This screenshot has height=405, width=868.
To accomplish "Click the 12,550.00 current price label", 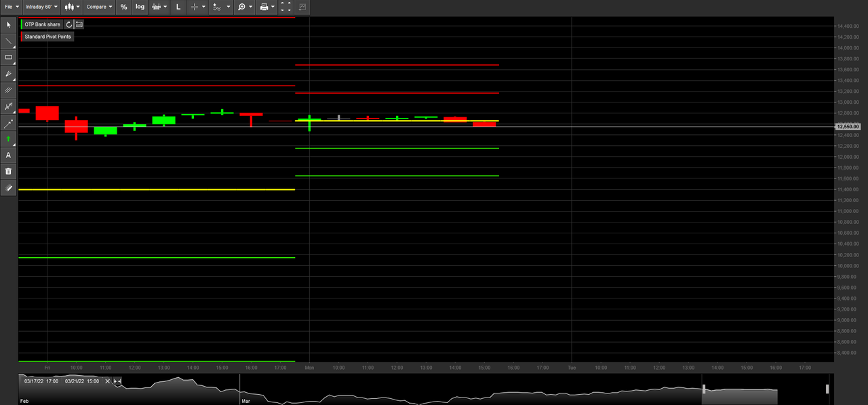I will tap(848, 127).
